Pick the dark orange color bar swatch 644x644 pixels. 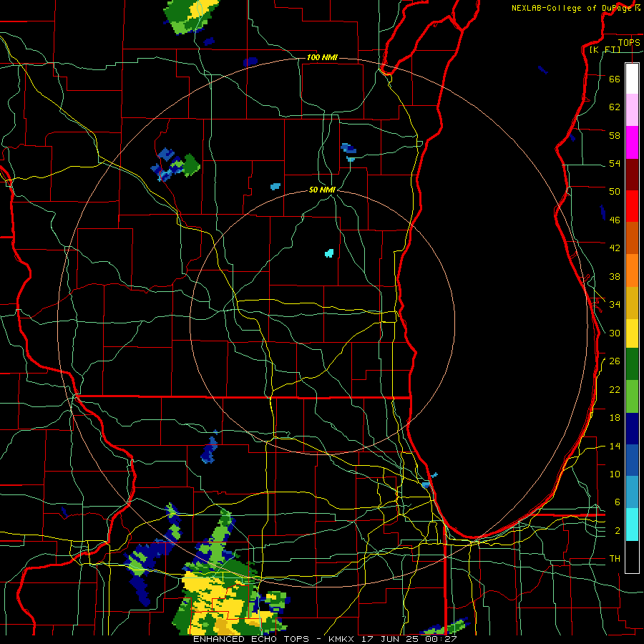point(632,238)
